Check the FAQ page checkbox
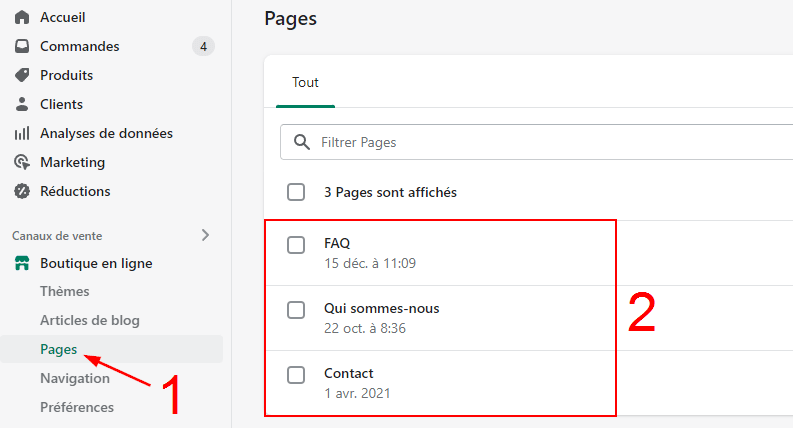This screenshot has height=428, width=793. point(296,245)
